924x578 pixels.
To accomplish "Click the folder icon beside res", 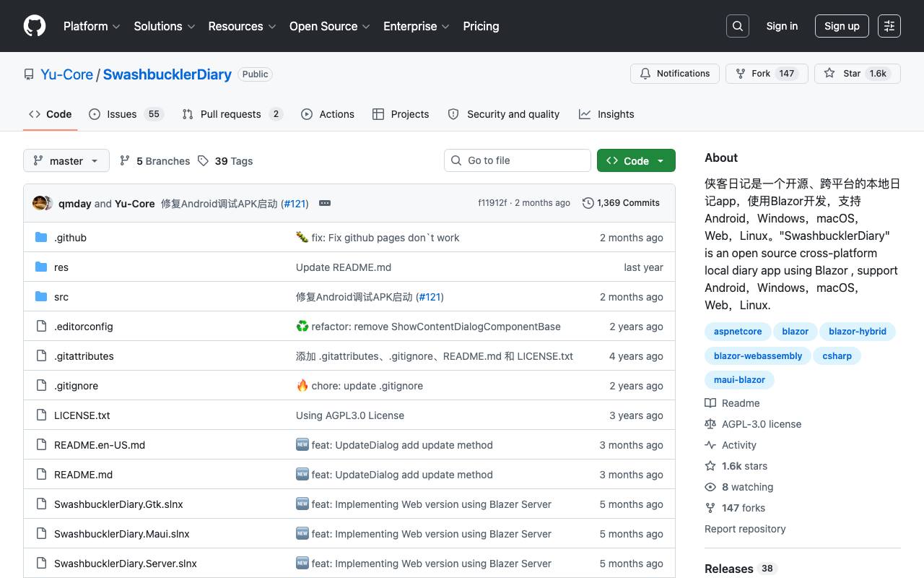I will pos(41,267).
